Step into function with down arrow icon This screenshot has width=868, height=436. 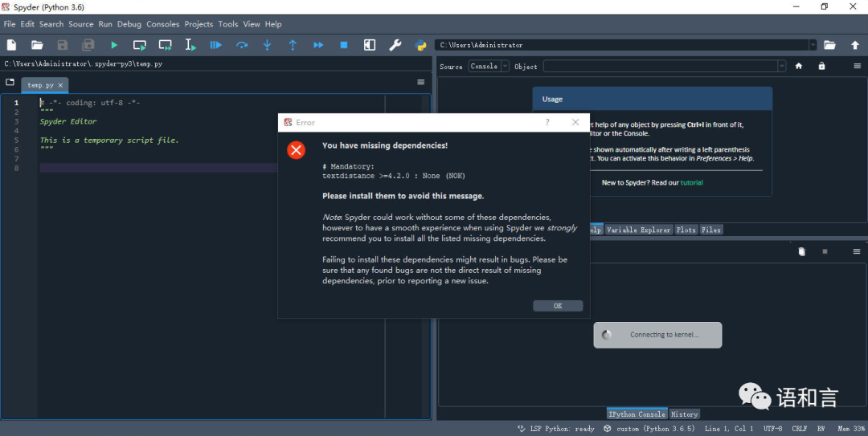pyautogui.click(x=268, y=45)
